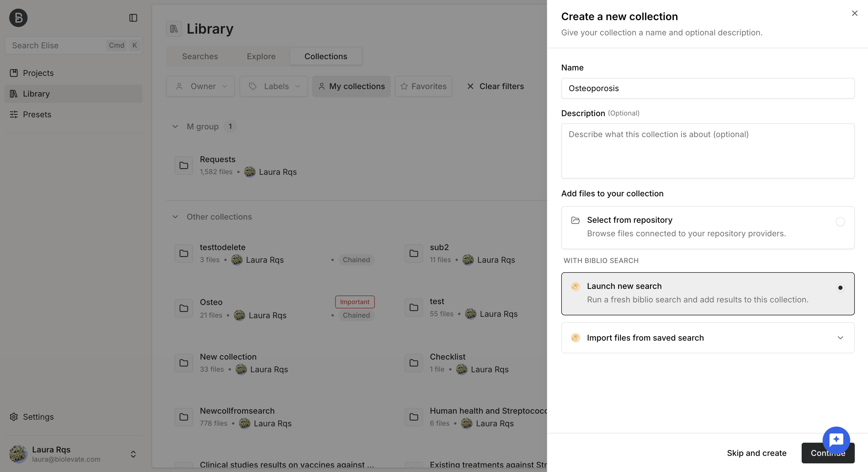Close the Create a new collection panel
This screenshot has height=472, width=868.
click(855, 13)
